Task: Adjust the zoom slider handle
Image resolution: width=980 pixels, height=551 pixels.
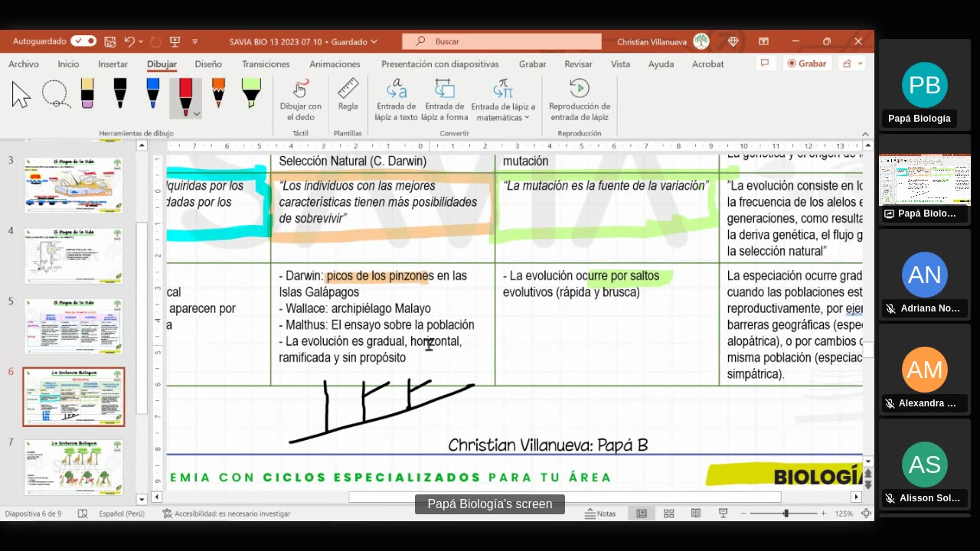Action: point(786,514)
